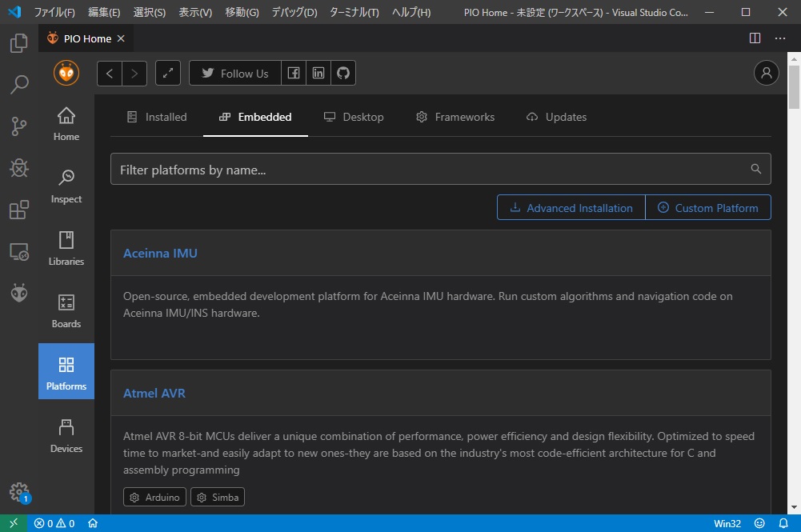Click the Custom Platform button

[x=708, y=207]
